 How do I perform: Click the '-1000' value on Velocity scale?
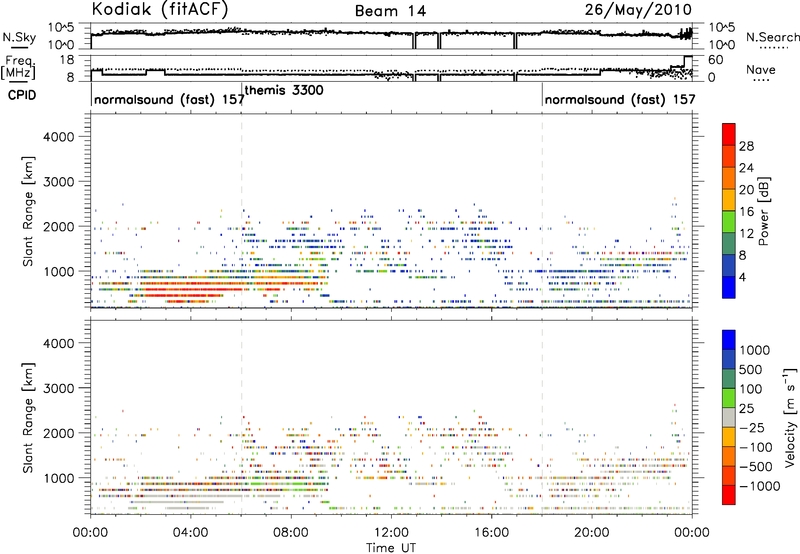coord(759,486)
